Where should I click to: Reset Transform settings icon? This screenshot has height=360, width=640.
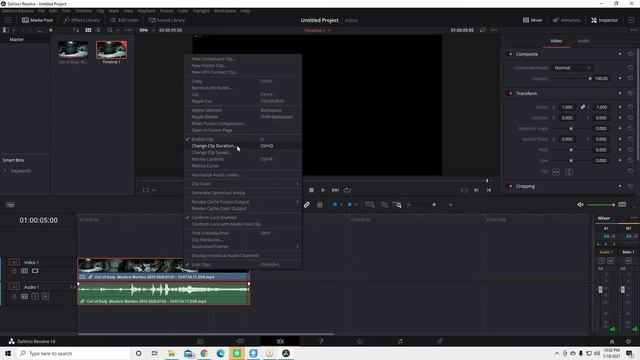[630, 93]
